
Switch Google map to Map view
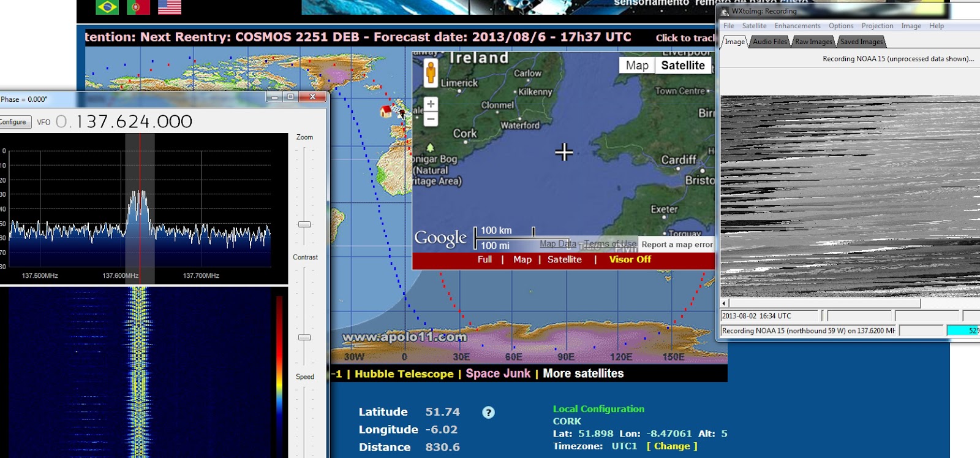(637, 66)
